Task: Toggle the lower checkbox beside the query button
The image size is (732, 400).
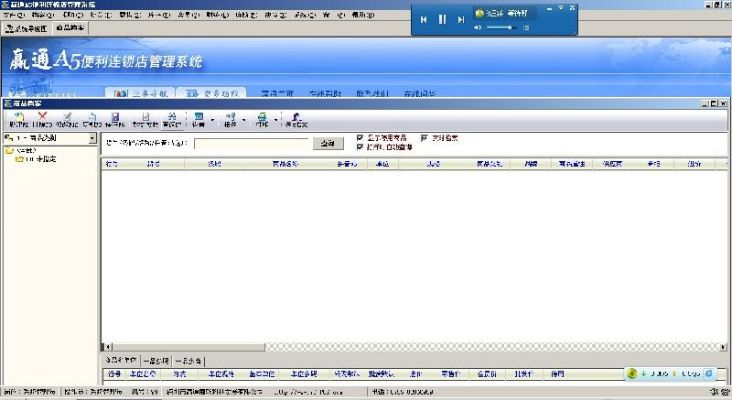Action: click(359, 147)
